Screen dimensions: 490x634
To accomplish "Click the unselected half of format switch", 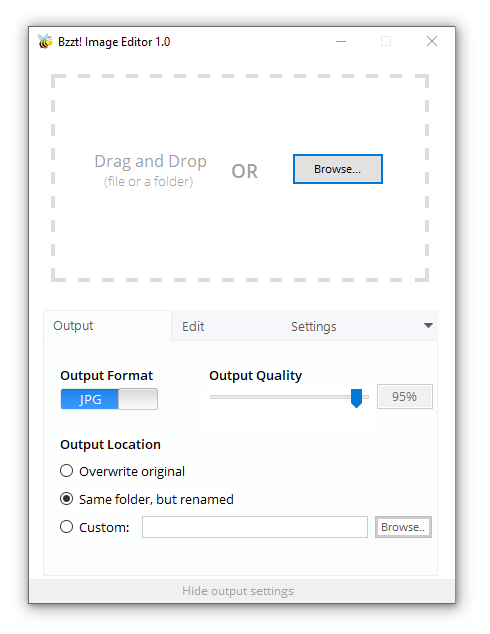I will click(138, 399).
